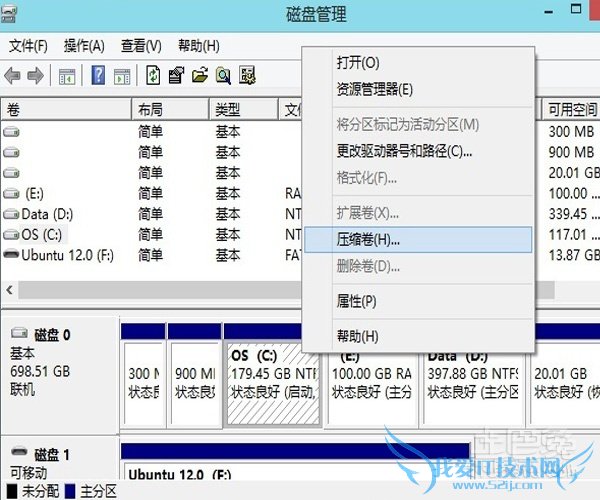Image resolution: width=600 pixels, height=500 pixels.
Task: Click the horizontal scrollbar left arrow
Action: click(10, 290)
